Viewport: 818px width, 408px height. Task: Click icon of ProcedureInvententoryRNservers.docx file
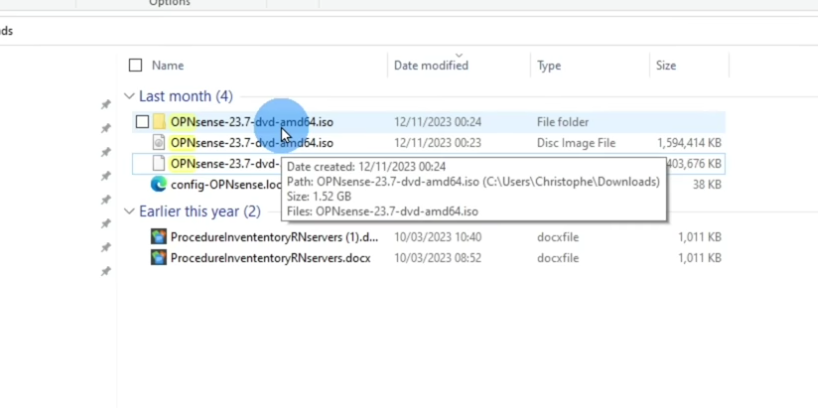click(158, 258)
